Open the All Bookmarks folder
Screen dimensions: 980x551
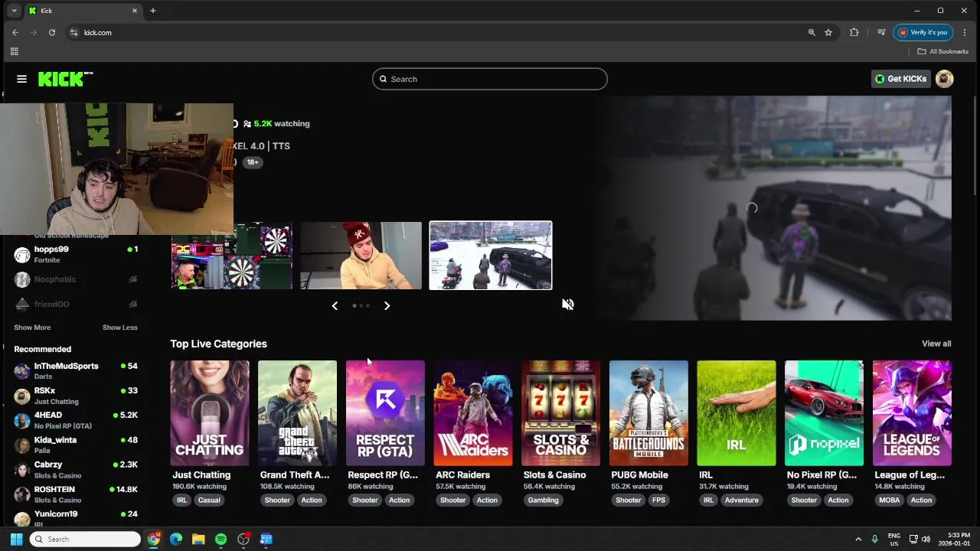(x=942, y=51)
